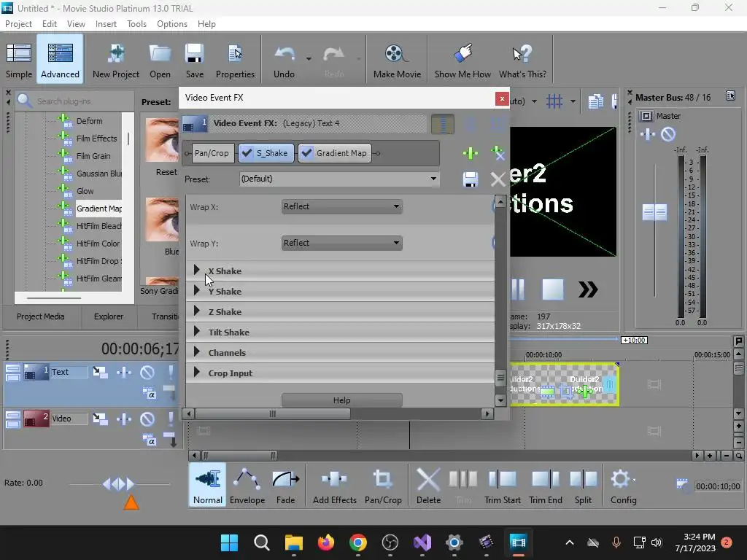Remove selected plug-in icon in FX dialog
The height and width of the screenshot is (560, 747).
pyautogui.click(x=498, y=153)
